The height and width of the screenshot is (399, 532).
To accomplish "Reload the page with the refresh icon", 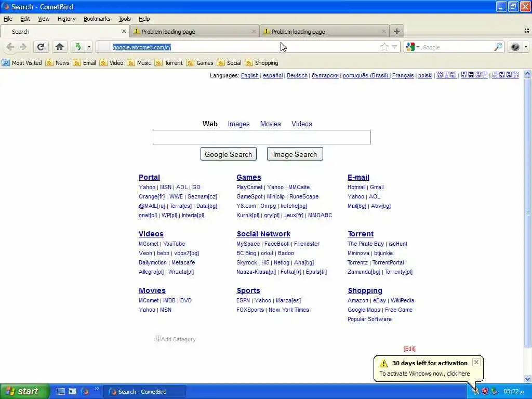I will [41, 47].
